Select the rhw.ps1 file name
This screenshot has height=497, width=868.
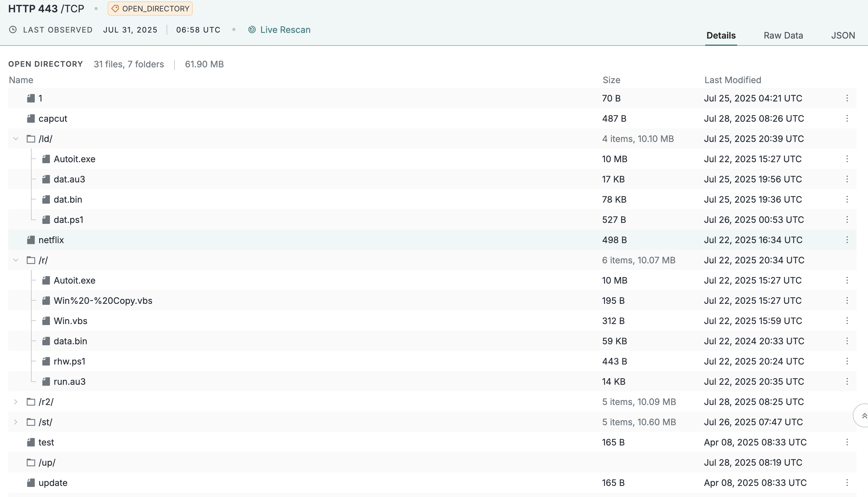click(69, 361)
